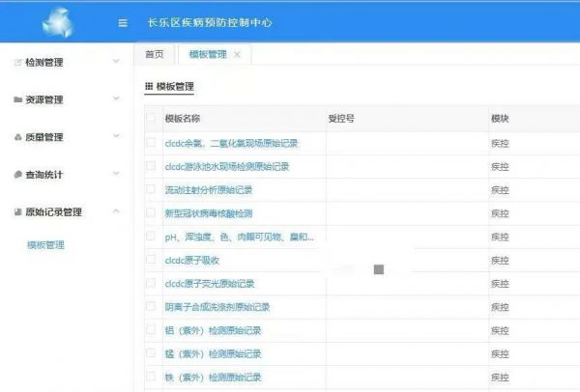Check the 铝（紫外）检测原始记录 row checkbox
Image resolution: width=580 pixels, height=392 pixels.
[x=151, y=329]
